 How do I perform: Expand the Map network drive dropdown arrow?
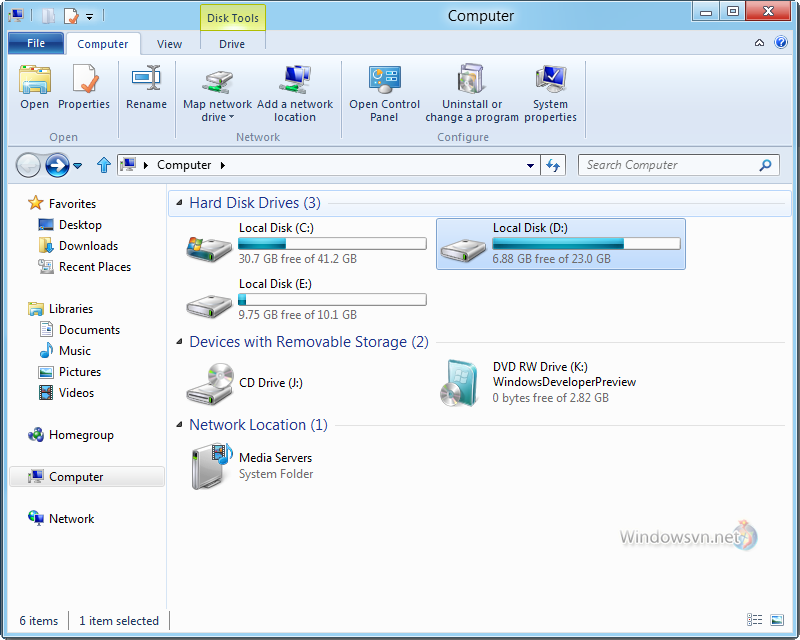click(232, 117)
